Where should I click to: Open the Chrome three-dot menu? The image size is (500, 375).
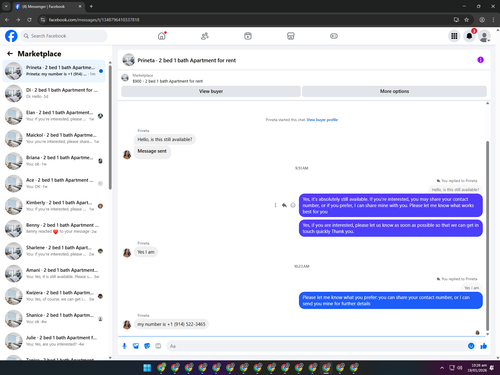(x=493, y=20)
